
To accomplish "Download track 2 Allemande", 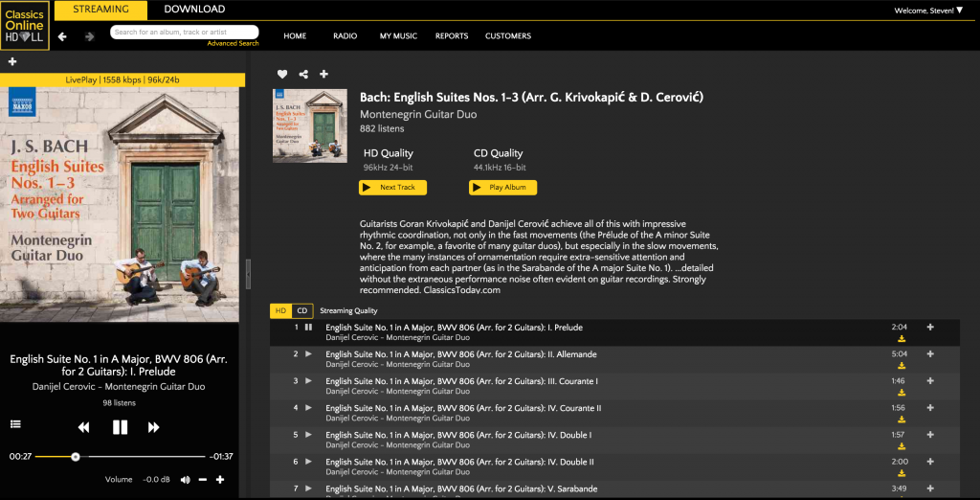I will [902, 366].
